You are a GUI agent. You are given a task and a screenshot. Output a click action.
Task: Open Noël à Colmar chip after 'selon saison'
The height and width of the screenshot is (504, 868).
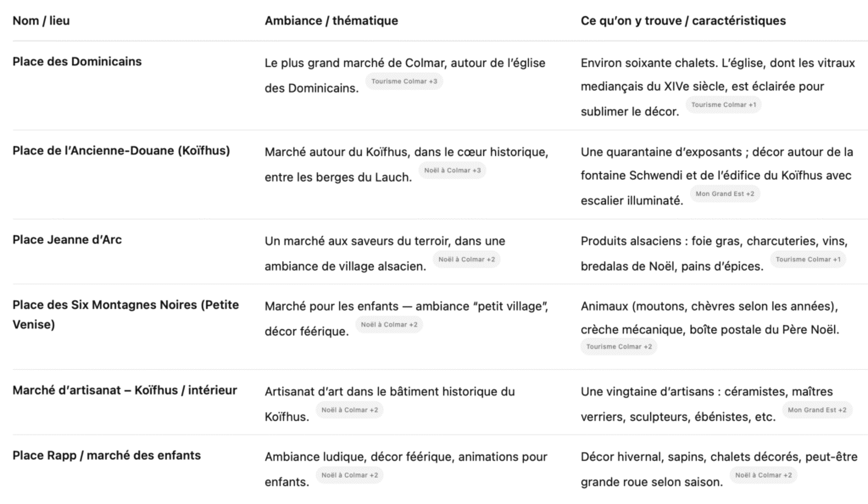pos(763,475)
